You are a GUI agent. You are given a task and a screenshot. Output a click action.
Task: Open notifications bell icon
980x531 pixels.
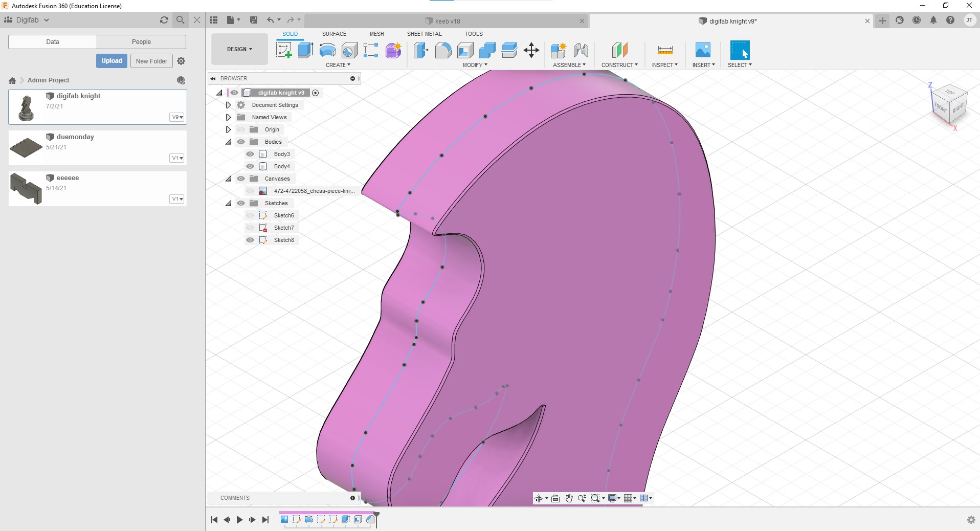coord(933,20)
